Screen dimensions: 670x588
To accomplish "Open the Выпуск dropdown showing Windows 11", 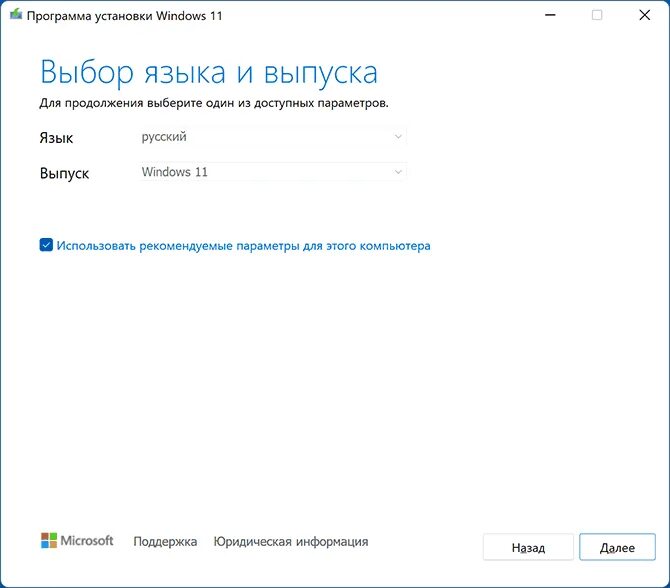I will click(273, 172).
